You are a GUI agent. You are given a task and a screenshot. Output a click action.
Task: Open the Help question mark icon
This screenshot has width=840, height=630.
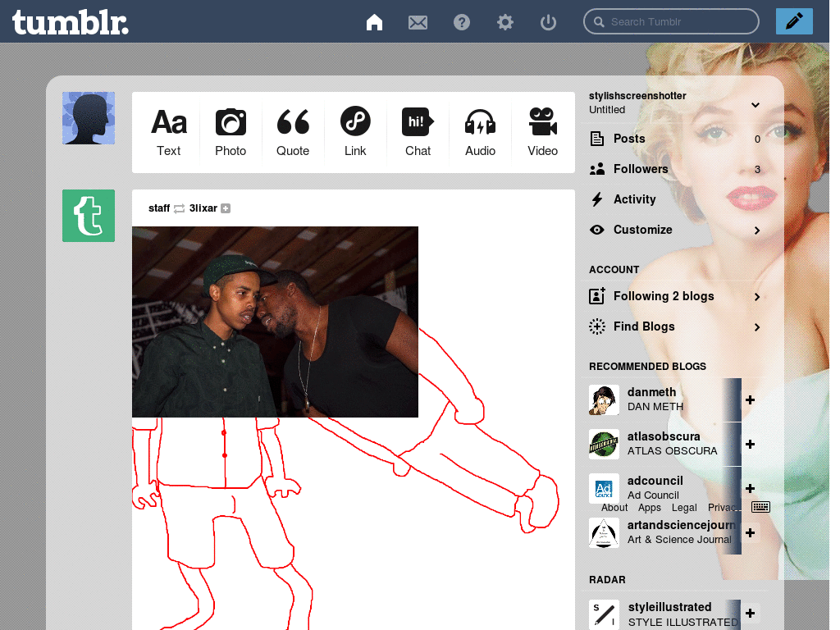(461, 22)
